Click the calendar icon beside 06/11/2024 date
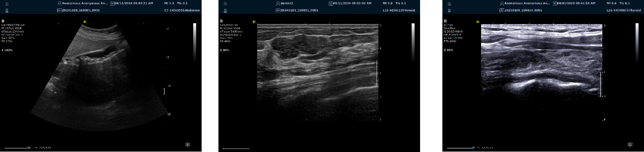Viewport: 644px width, 152px height. (x=112, y=3)
